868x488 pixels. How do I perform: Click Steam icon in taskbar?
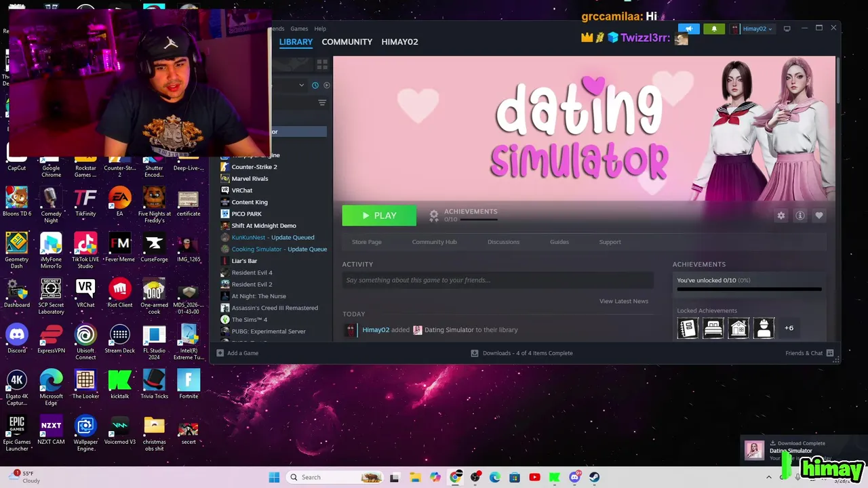click(x=594, y=477)
